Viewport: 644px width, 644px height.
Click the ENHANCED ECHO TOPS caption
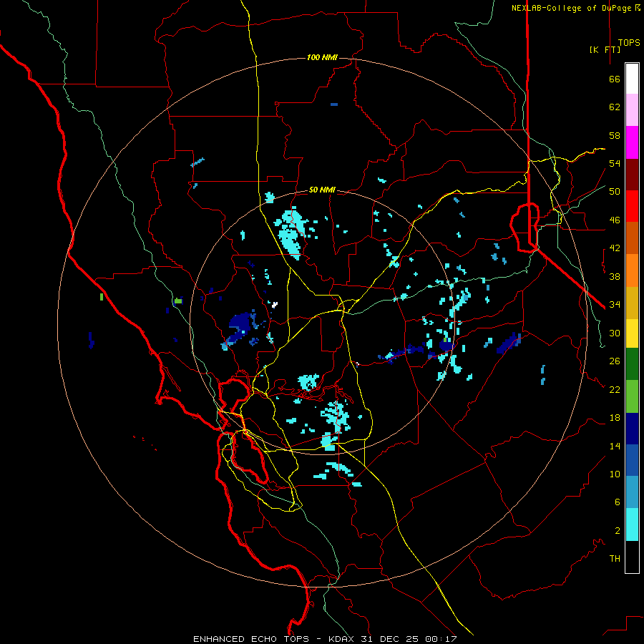pyautogui.click(x=251, y=639)
